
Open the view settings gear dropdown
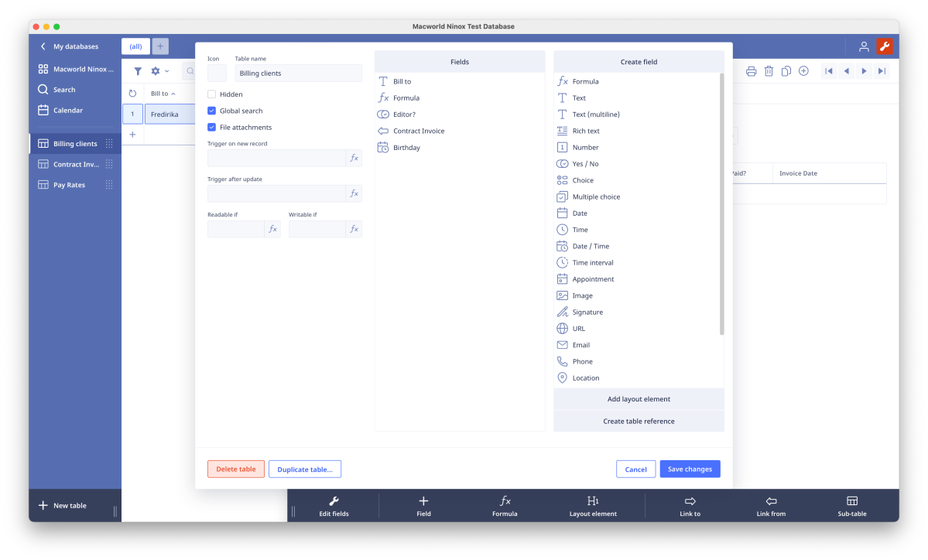[x=159, y=71]
